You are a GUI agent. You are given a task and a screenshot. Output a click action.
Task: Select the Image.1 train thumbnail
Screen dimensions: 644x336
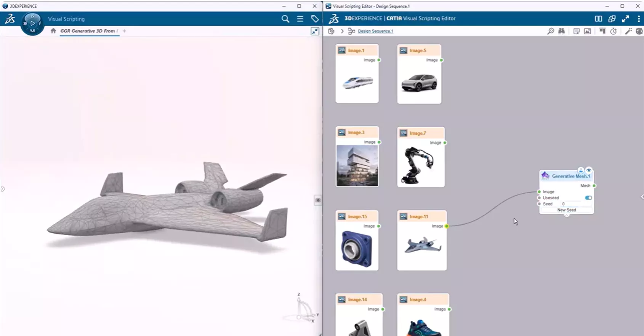357,83
